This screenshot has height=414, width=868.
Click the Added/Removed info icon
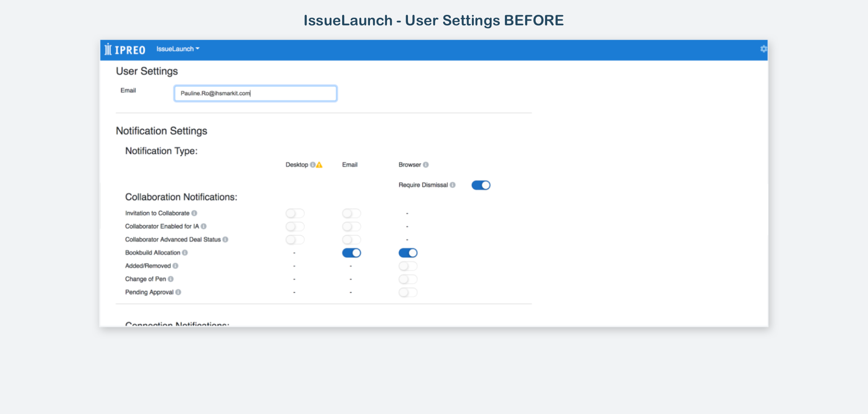[x=175, y=266]
